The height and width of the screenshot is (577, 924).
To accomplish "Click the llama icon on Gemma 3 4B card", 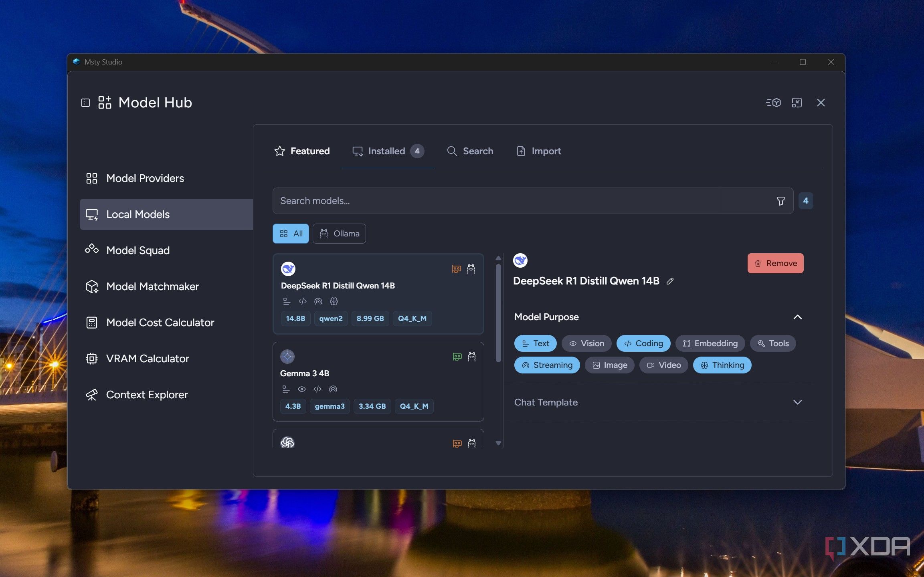I will [x=472, y=357].
